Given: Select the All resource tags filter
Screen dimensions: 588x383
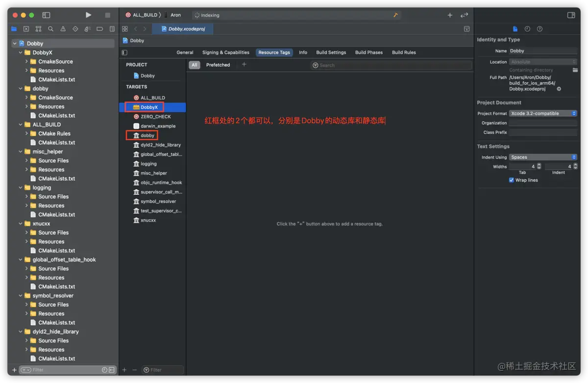Looking at the screenshot, I should [195, 65].
